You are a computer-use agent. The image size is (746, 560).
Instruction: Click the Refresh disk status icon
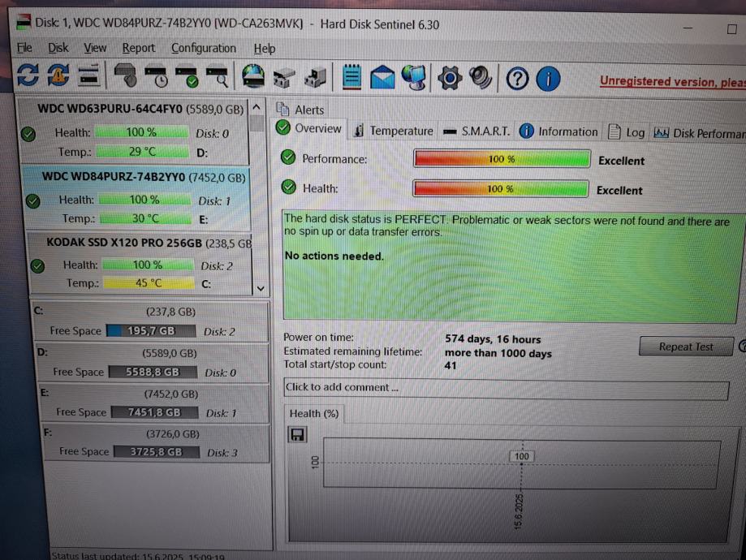click(x=28, y=75)
